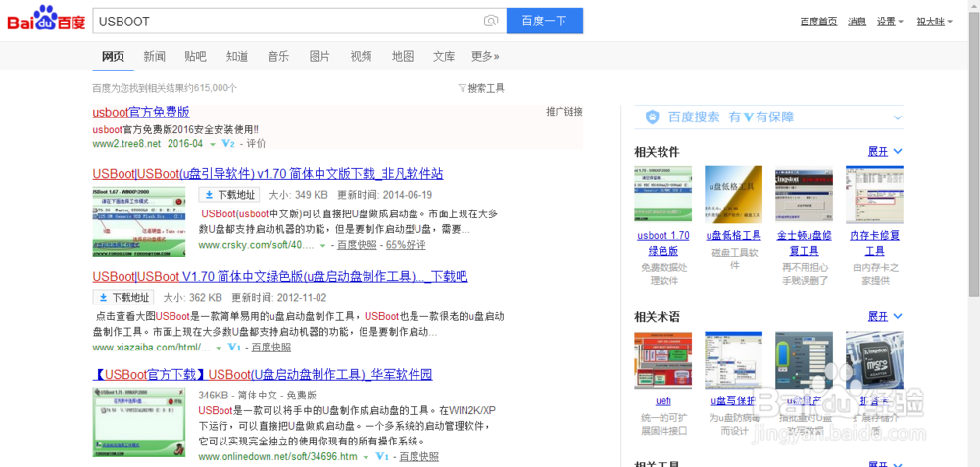Click the Baidu logo
Viewport: 980px width, 467px height.
[x=46, y=20]
